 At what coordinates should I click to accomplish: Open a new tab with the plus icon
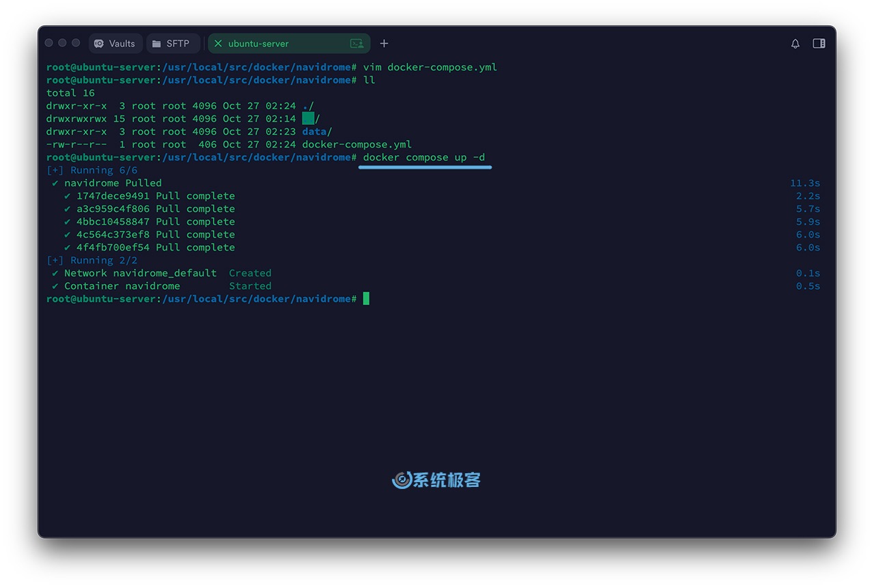point(384,44)
